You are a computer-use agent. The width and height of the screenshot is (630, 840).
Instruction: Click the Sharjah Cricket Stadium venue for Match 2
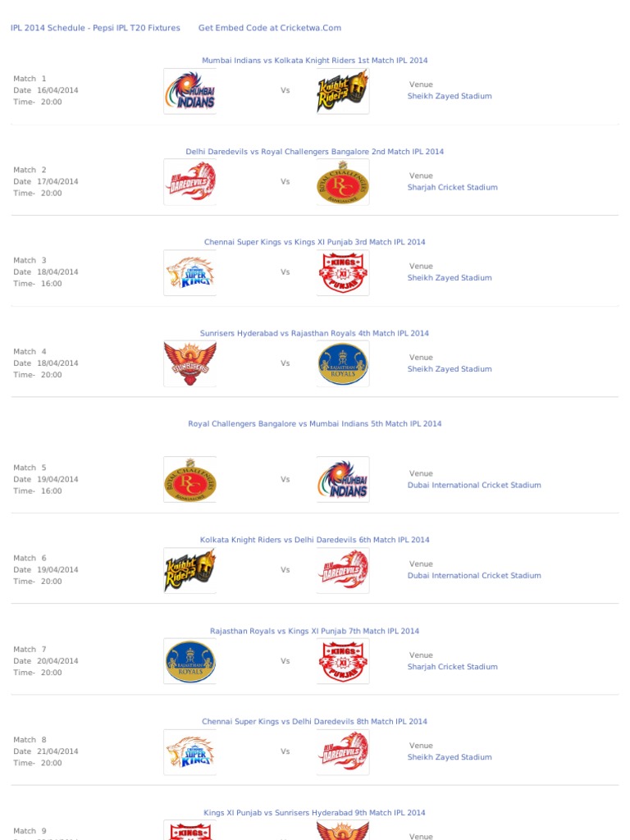453,187
